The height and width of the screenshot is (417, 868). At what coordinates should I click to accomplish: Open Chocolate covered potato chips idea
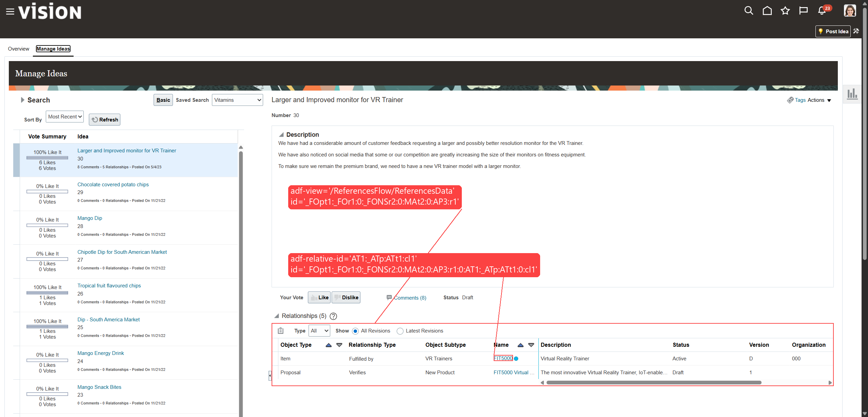[x=113, y=185]
